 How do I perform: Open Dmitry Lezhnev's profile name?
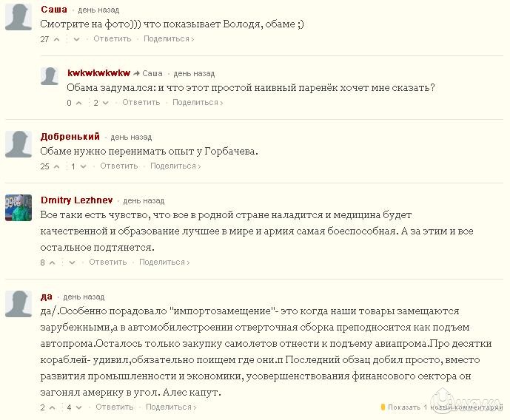[78, 200]
